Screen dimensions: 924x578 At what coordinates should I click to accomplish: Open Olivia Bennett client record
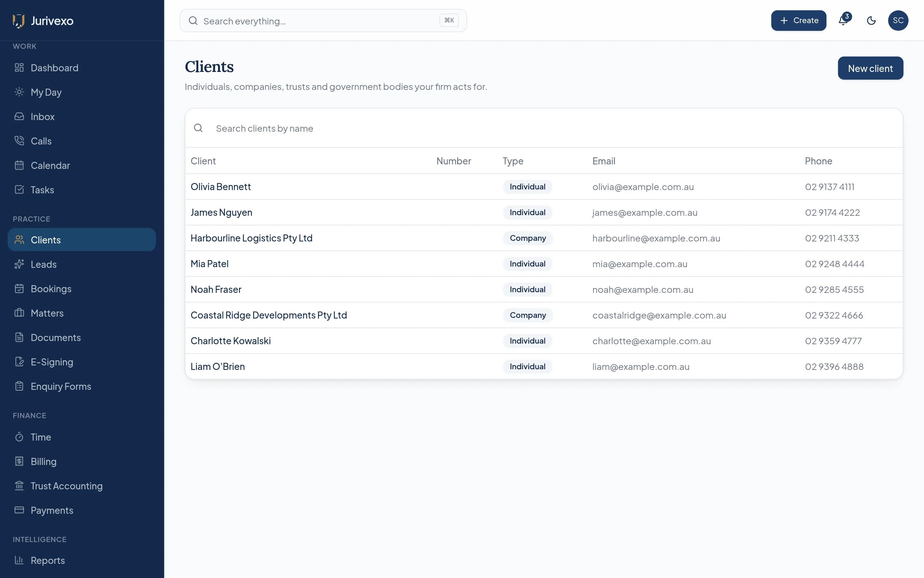point(221,187)
